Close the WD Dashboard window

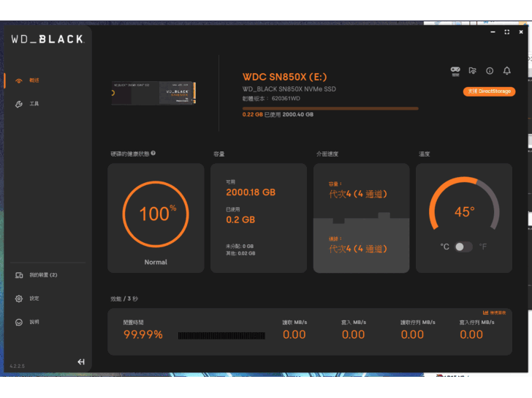[521, 32]
